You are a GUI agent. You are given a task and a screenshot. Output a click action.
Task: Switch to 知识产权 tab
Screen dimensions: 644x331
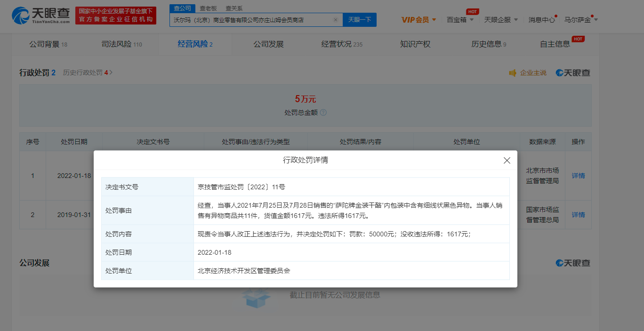[415, 44]
